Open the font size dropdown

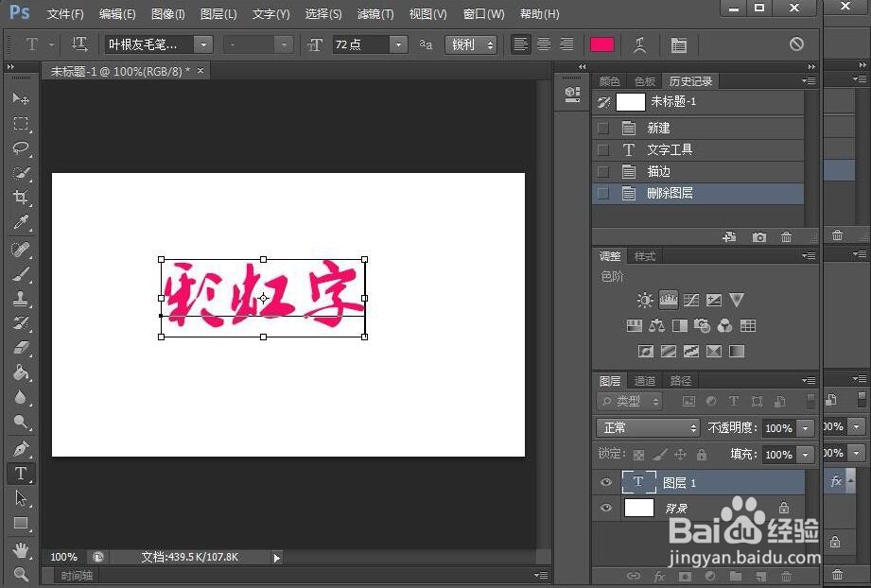(398, 44)
